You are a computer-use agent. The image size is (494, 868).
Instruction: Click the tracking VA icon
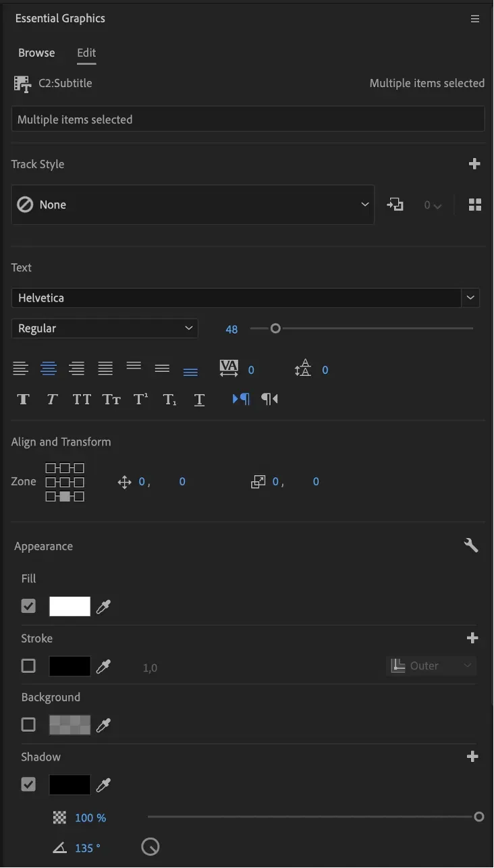[x=229, y=369]
